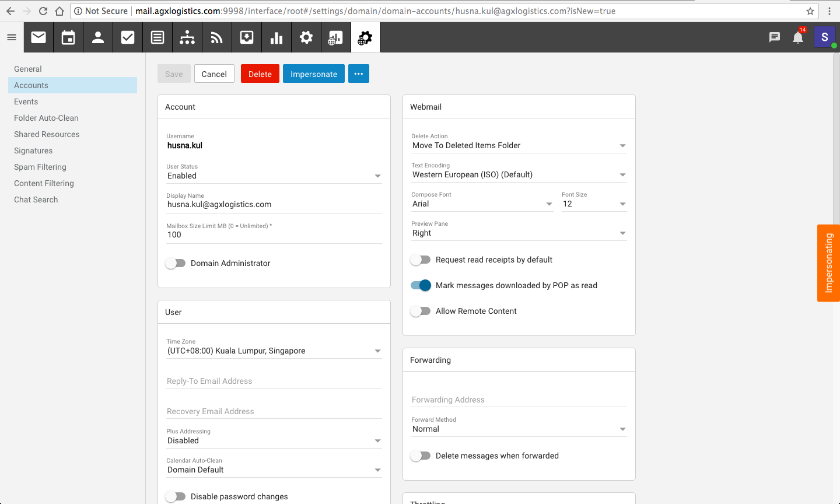Image resolution: width=840 pixels, height=504 pixels.
Task: Click the Impersonate button
Action: point(314,74)
